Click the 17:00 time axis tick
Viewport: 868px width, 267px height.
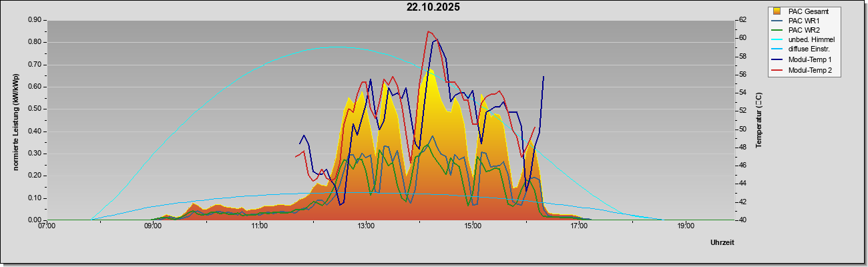pos(579,226)
